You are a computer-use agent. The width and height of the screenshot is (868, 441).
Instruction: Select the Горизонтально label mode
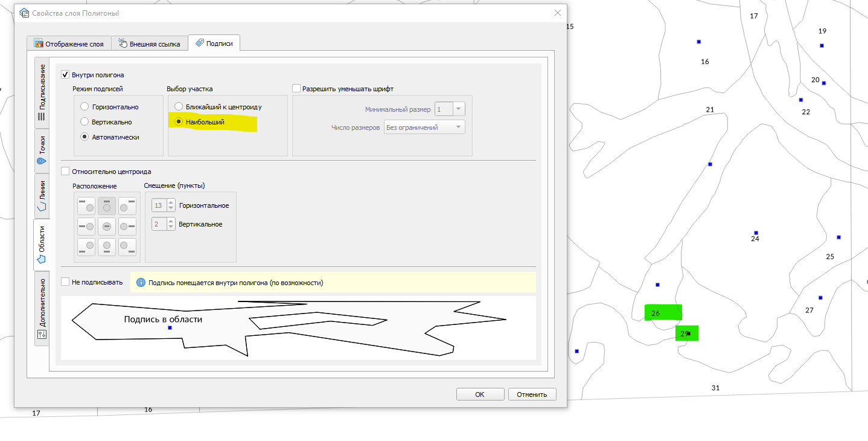pos(85,107)
